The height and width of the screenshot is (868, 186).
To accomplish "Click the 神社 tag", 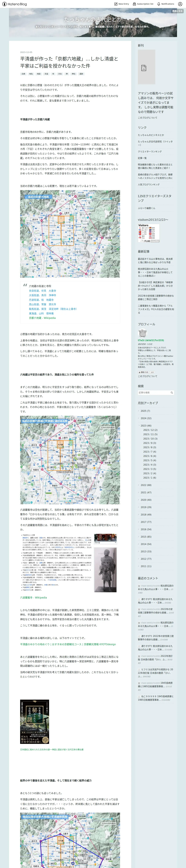I will tap(74, 74).
